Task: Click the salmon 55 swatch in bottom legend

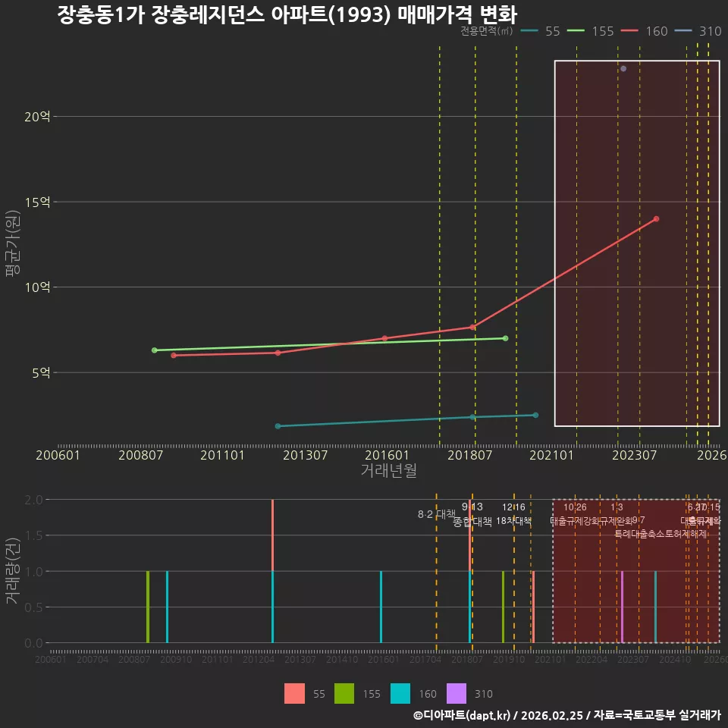Action: 294,694
